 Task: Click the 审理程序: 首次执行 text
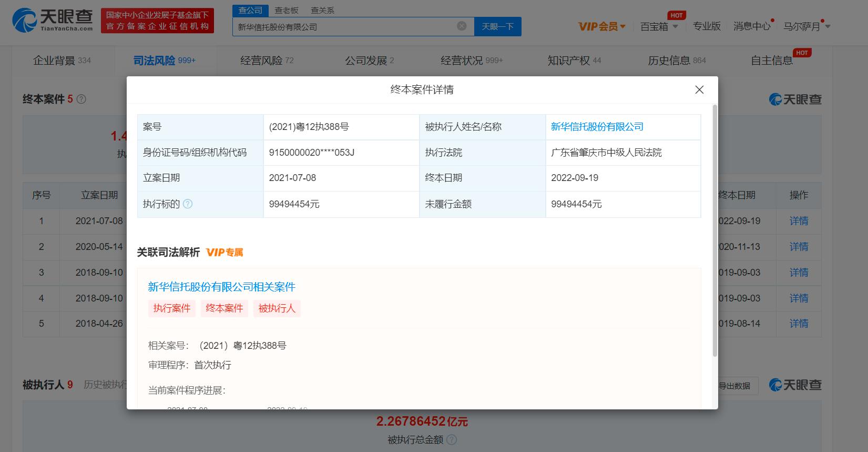[190, 365]
